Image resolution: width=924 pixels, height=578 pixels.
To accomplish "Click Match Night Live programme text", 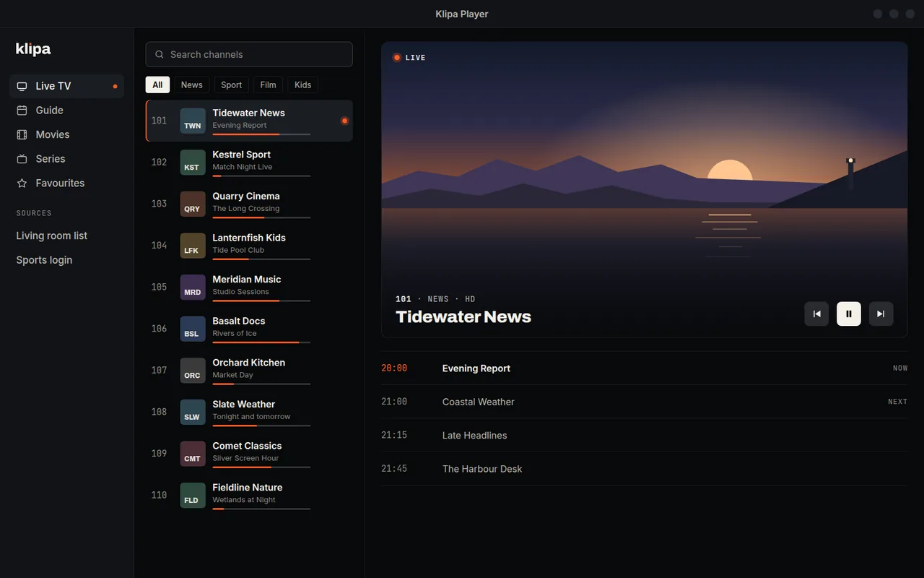I will pos(243,167).
